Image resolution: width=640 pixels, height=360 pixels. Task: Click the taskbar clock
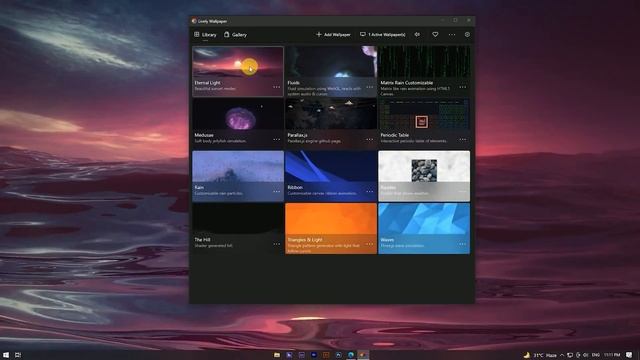[612, 355]
